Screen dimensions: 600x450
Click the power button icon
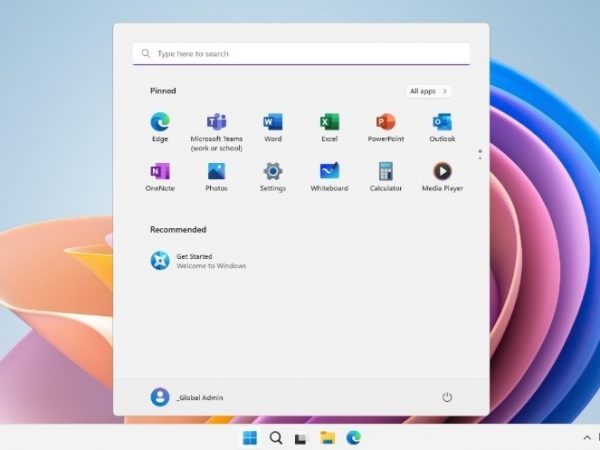(447, 397)
